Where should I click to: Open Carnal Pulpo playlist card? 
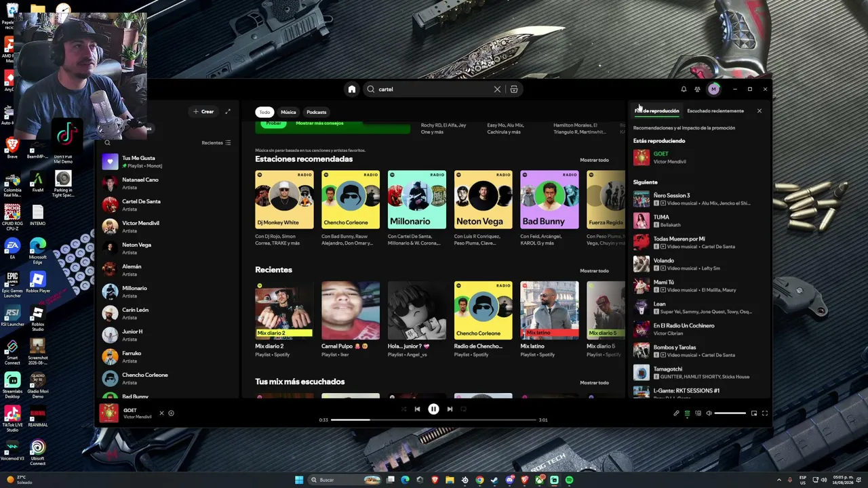[351, 319]
